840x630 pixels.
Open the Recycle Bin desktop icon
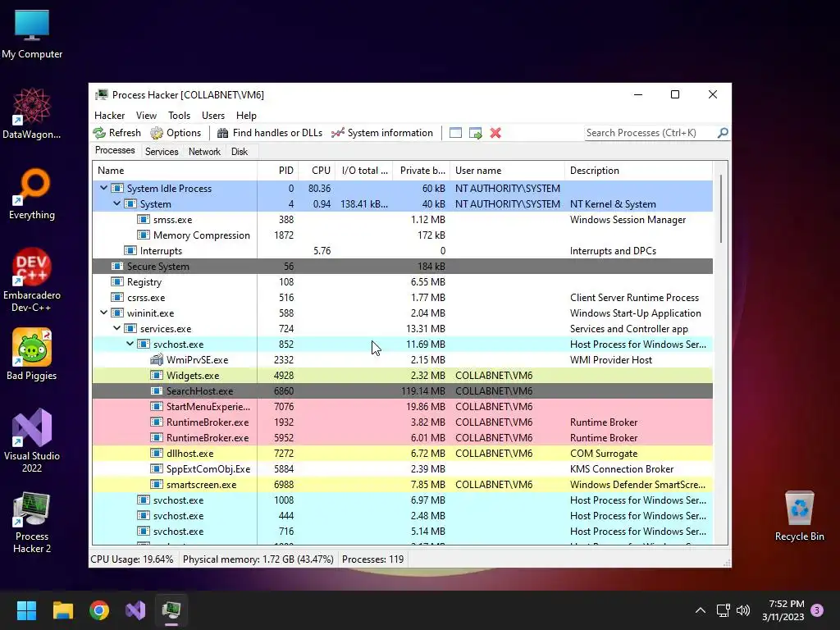click(x=799, y=516)
